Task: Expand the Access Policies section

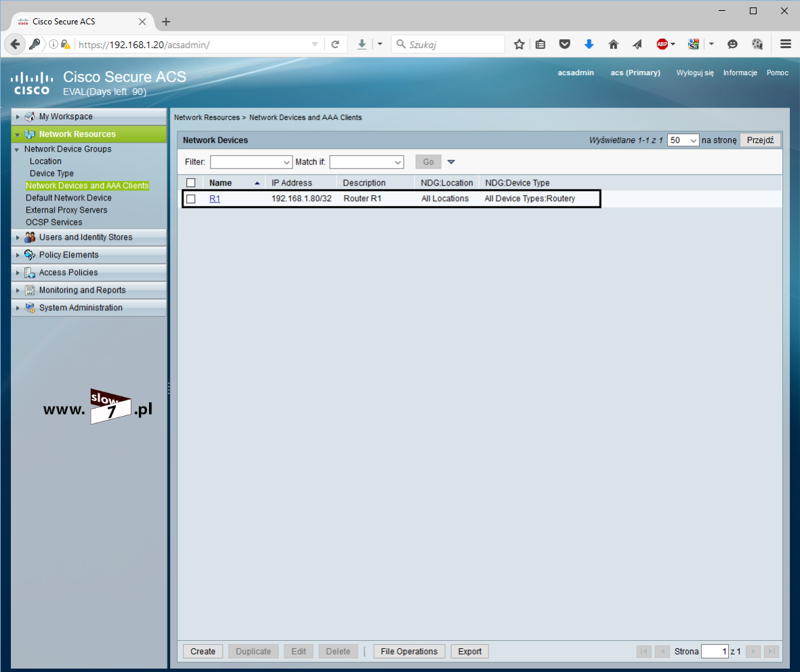Action: pos(18,273)
